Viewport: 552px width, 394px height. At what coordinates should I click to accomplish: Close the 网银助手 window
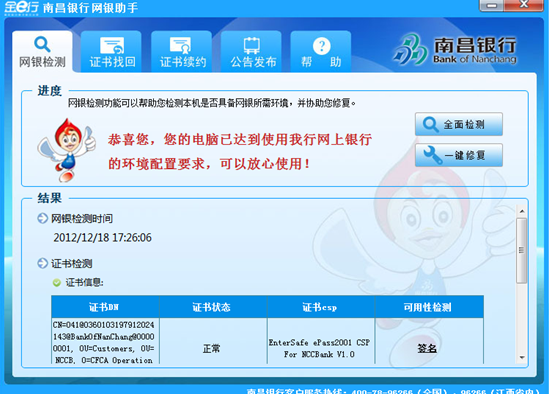(x=524, y=5)
